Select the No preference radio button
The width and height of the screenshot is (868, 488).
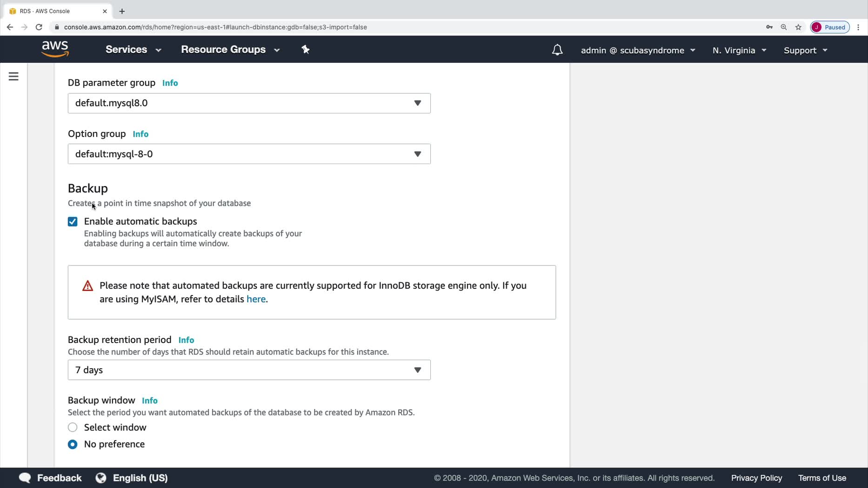(73, 444)
